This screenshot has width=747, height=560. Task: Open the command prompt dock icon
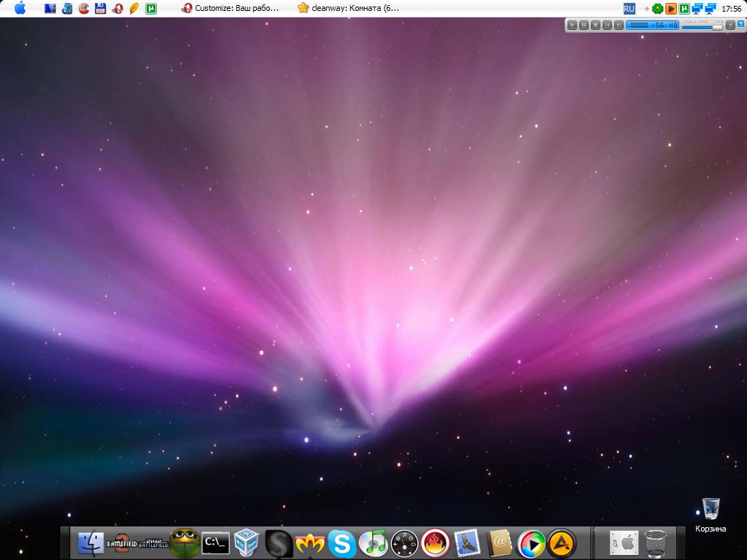click(x=215, y=542)
